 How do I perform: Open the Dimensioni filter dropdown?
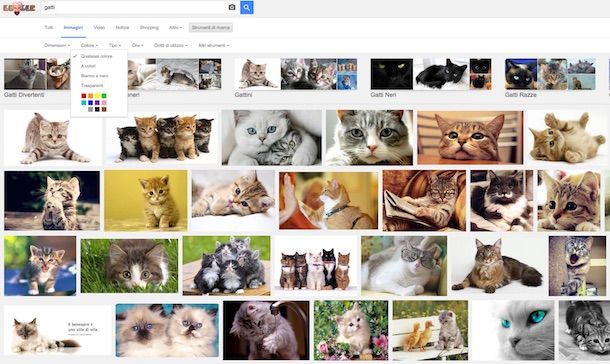[57, 46]
